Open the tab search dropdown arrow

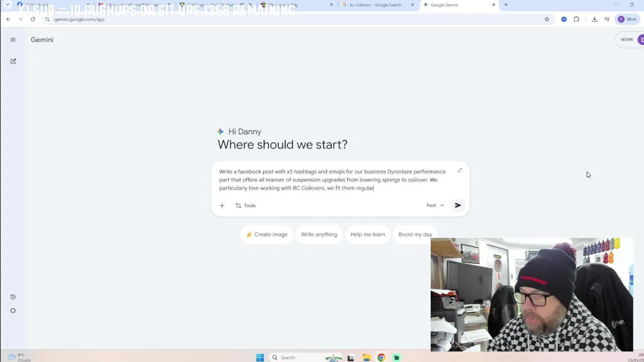point(8,5)
